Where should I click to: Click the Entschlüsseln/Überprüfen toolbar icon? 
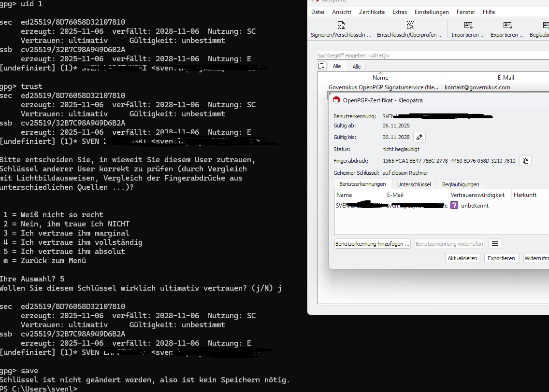[x=410, y=26]
